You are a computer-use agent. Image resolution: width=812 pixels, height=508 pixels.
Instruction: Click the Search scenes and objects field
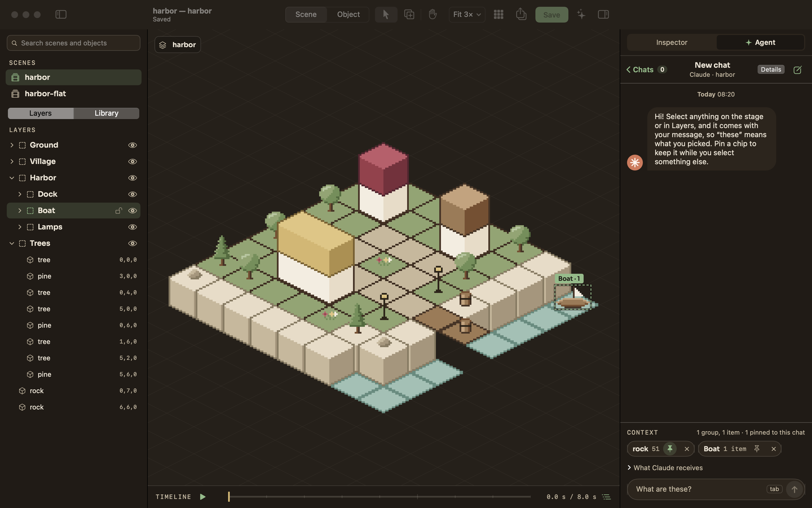[74, 43]
